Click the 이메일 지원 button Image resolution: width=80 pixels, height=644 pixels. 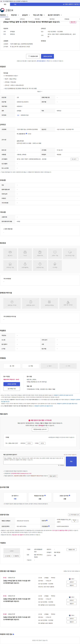point(12,389)
